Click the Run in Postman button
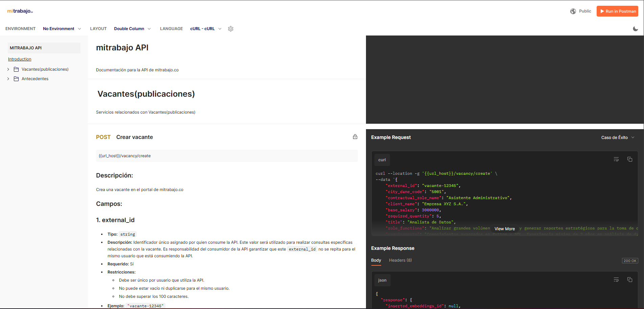The height and width of the screenshot is (309, 644). (x=617, y=11)
